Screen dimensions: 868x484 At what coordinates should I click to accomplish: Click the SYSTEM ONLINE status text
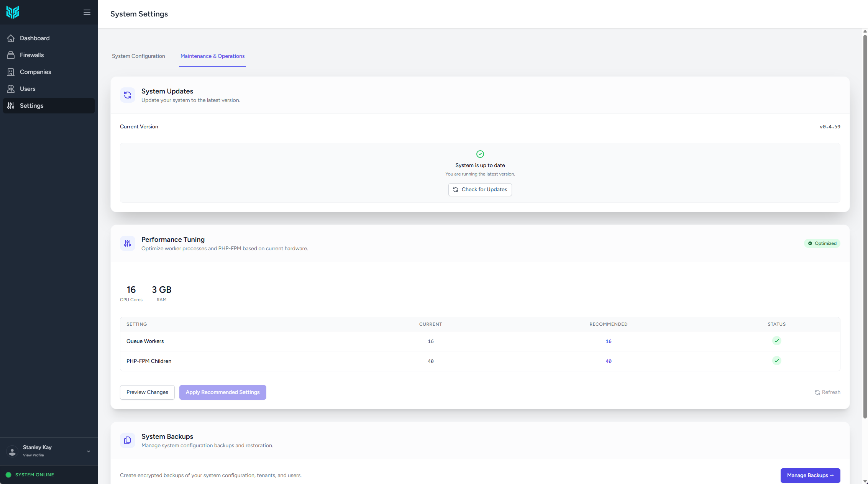point(34,475)
